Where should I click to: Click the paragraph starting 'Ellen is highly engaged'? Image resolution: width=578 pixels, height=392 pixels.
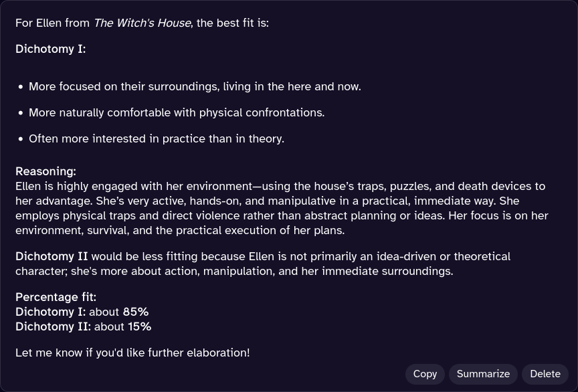point(281,208)
